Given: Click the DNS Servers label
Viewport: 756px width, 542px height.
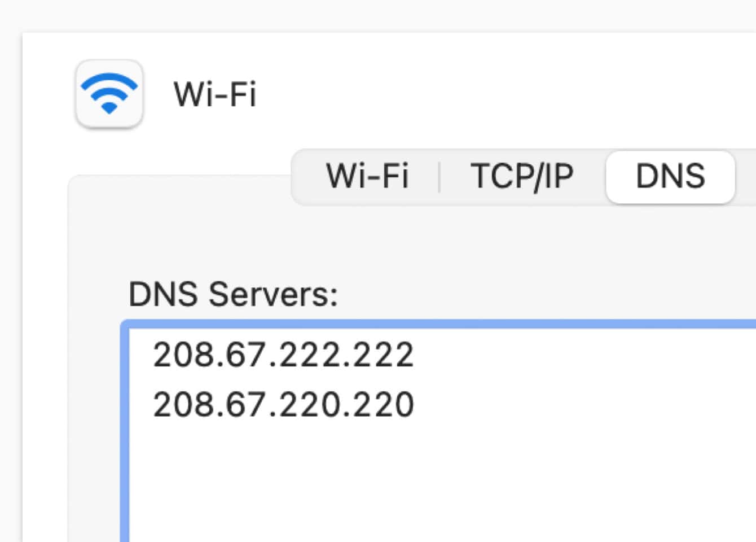Looking at the screenshot, I should tap(233, 294).
